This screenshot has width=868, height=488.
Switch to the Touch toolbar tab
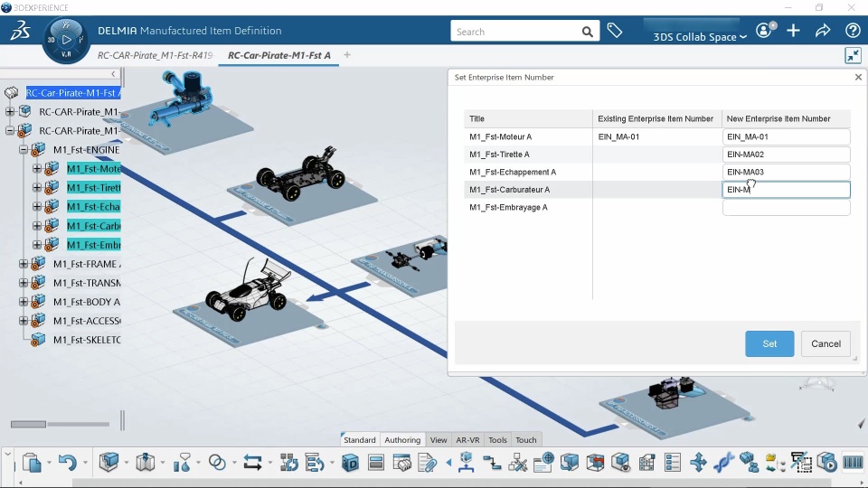(526, 440)
